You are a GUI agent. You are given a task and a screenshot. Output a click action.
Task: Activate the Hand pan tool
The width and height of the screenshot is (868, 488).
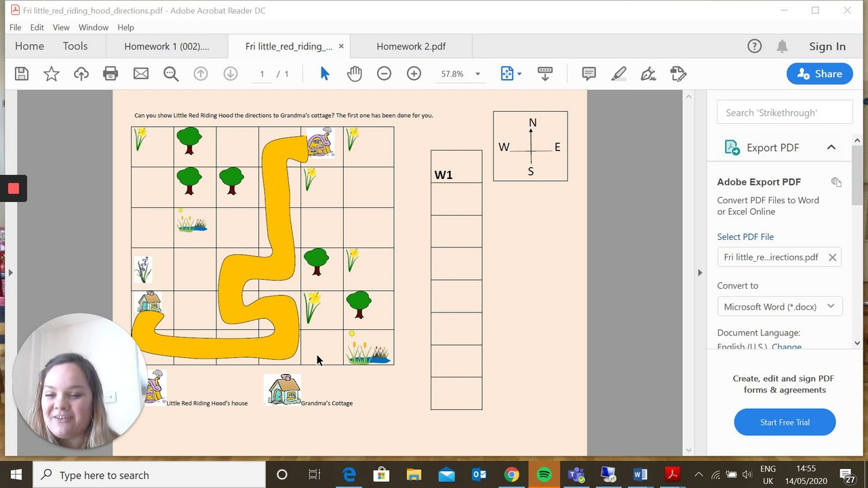pos(355,74)
